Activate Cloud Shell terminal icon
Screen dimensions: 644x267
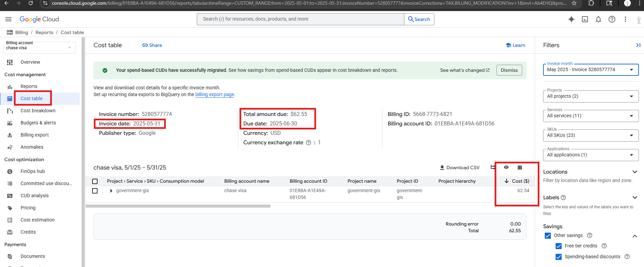[585, 19]
